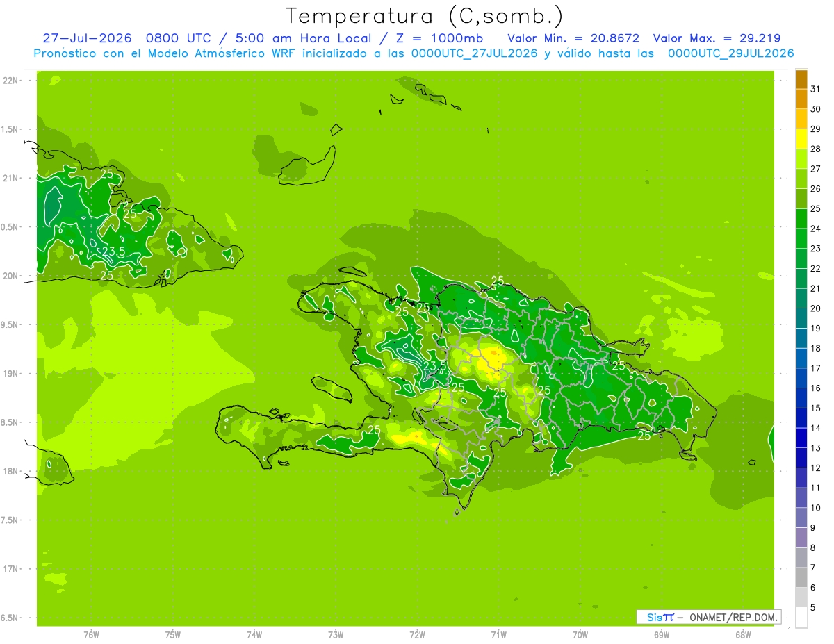Click legend value 22 on color bar
This screenshot has width=834, height=644.
815,268
